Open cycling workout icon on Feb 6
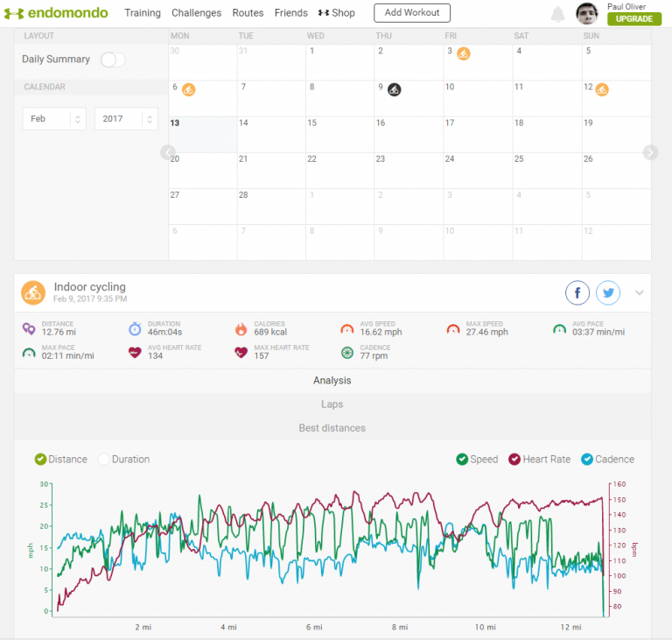This screenshot has width=672, height=640. [189, 89]
